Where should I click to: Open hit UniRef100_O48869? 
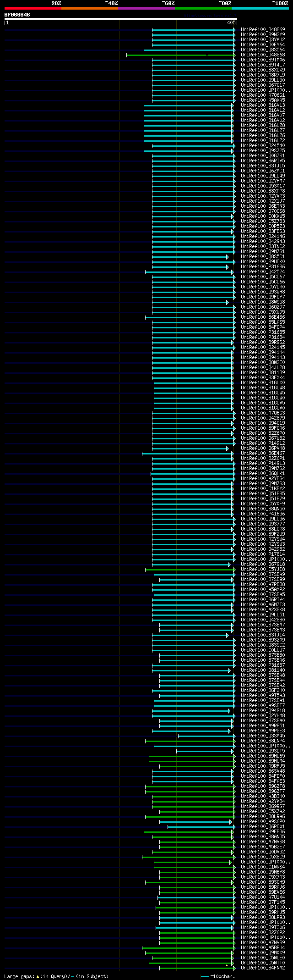[263, 30]
